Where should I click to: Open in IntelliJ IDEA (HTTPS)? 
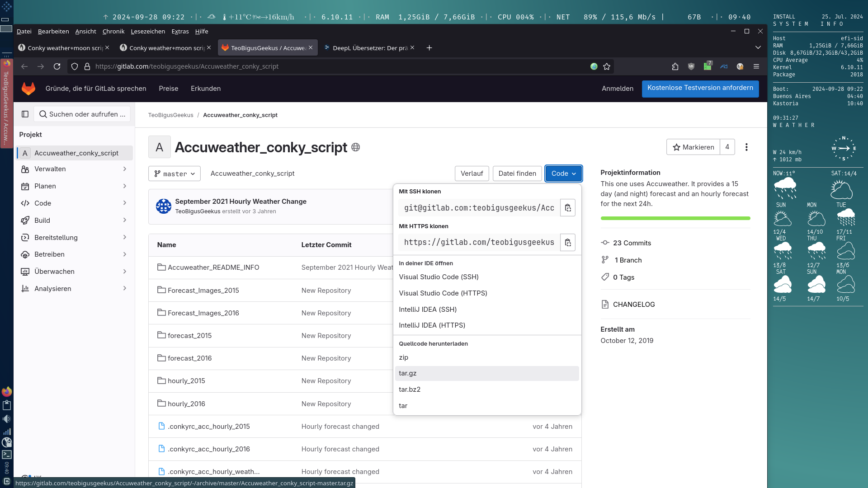tap(487, 325)
